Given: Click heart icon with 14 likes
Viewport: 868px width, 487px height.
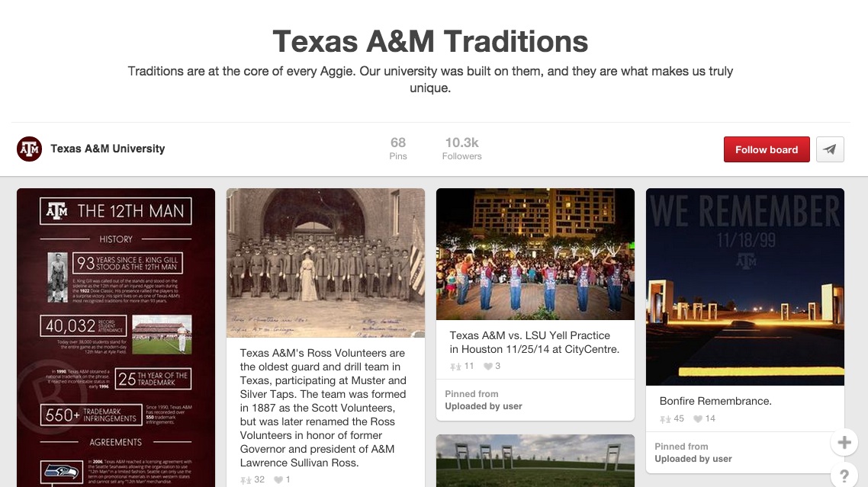Looking at the screenshot, I should pos(698,419).
